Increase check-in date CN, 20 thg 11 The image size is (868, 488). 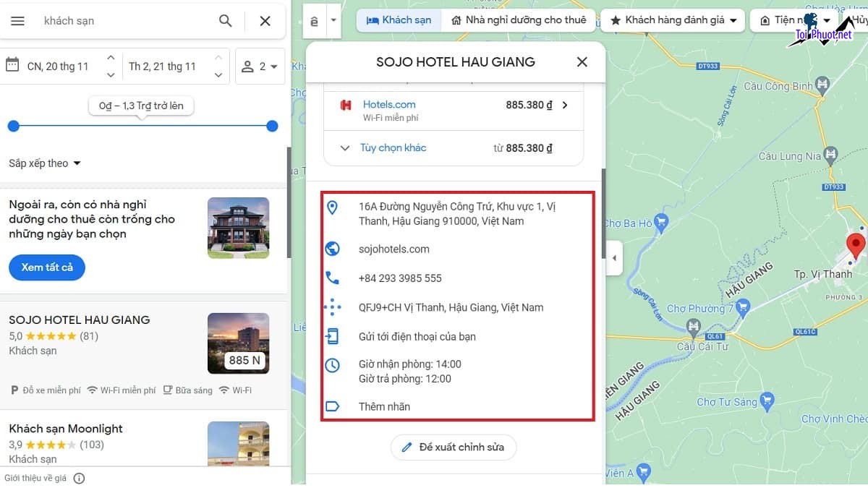pyautogui.click(x=111, y=57)
